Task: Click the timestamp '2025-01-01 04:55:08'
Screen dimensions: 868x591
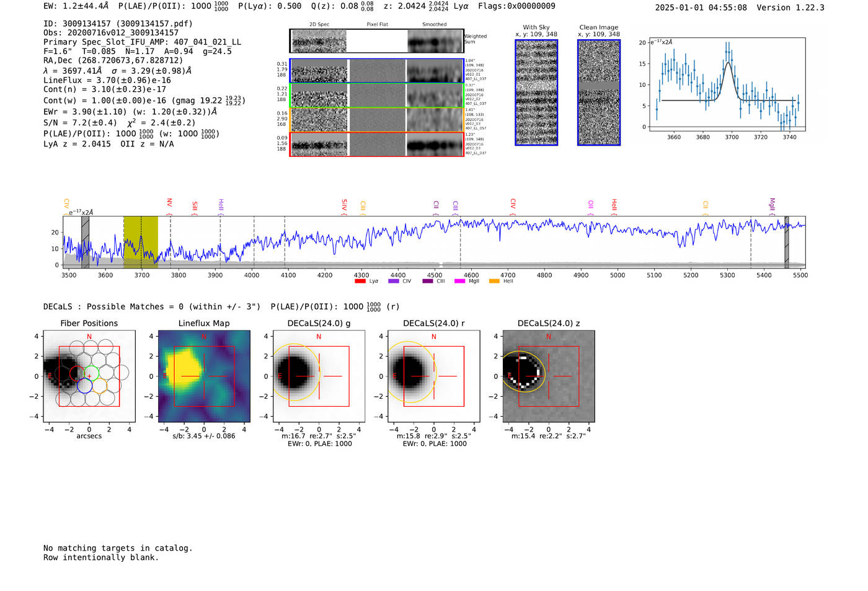Action: [x=701, y=7]
